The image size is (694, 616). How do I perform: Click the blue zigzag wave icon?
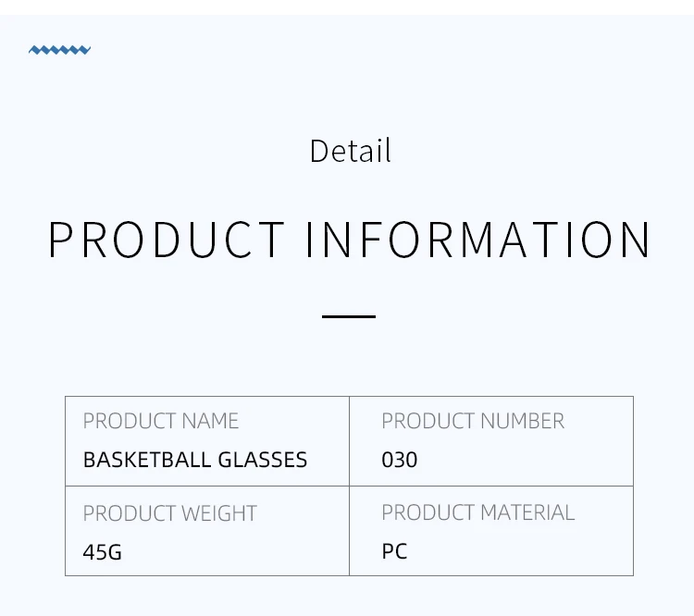coord(59,50)
